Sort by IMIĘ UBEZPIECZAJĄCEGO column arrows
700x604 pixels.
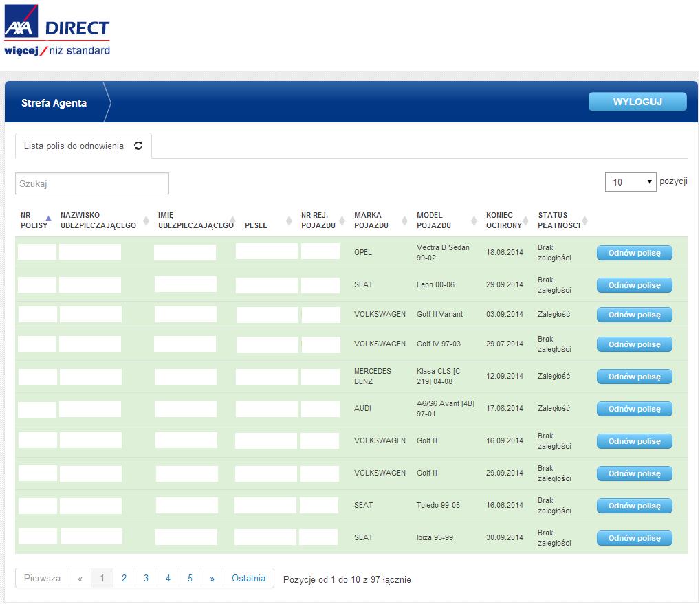[232, 221]
